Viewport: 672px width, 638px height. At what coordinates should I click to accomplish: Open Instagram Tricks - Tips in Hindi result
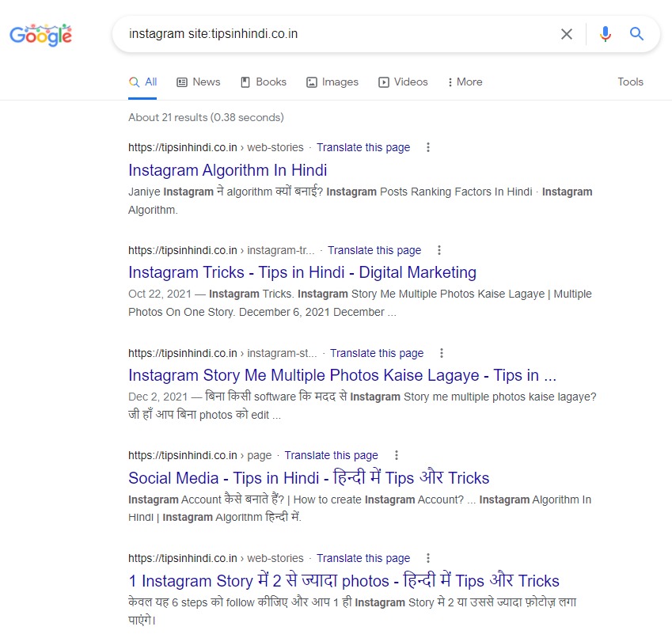(x=302, y=272)
